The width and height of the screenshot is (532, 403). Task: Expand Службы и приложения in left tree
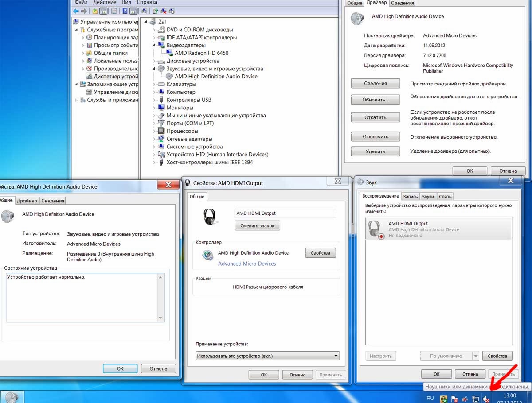(76, 100)
